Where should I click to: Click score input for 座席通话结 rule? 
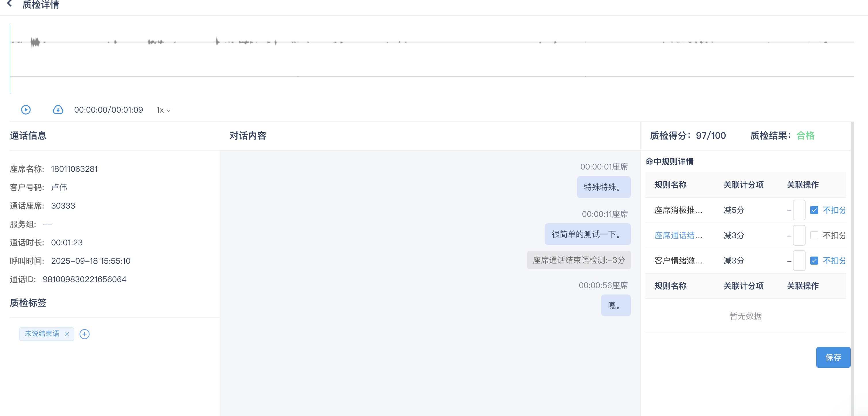coord(799,235)
